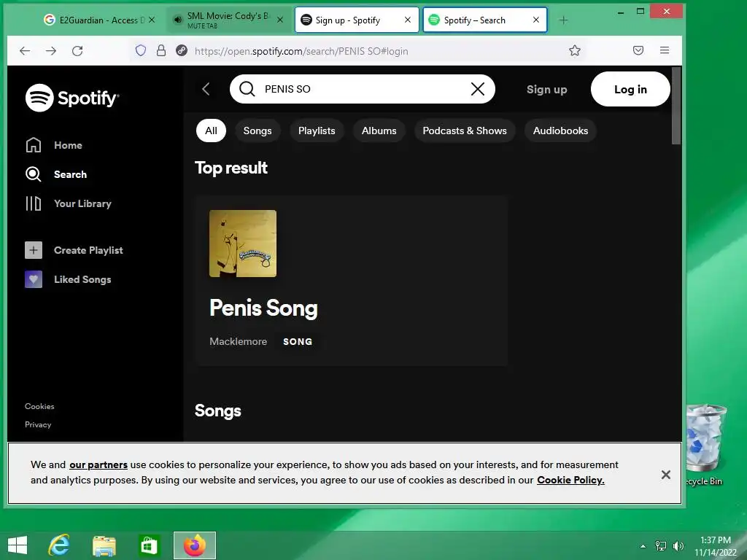The width and height of the screenshot is (747, 560).
Task: Click the Windows Start button
Action: [18, 545]
